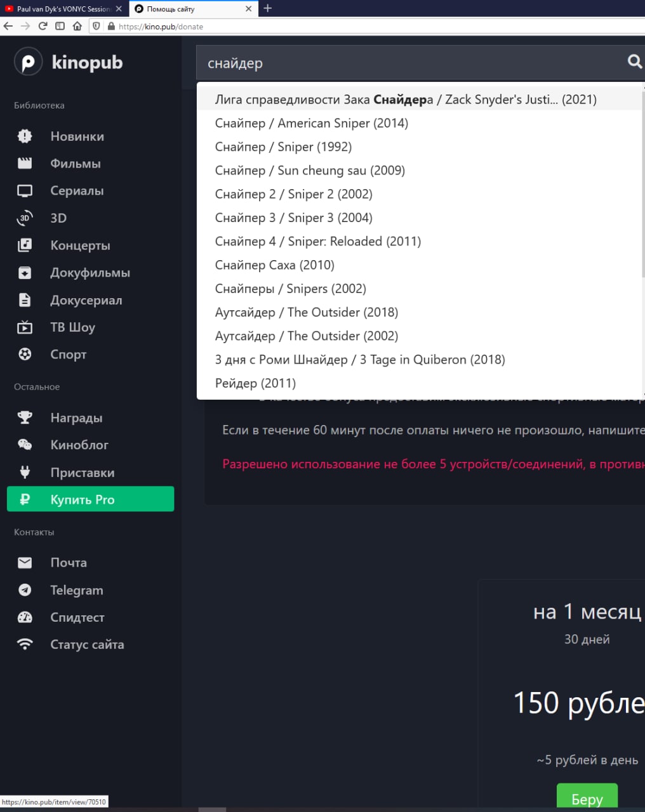645x812 pixels.
Task: Click the kinopub logo icon
Action: [28, 62]
